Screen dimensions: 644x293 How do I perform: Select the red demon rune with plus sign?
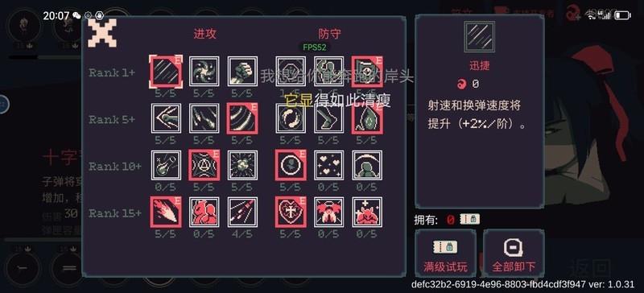367,212
